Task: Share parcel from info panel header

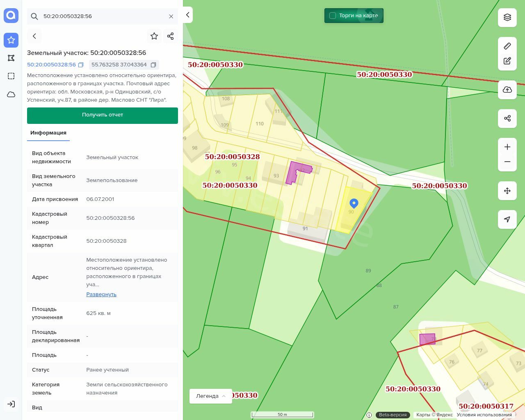Action: [171, 36]
